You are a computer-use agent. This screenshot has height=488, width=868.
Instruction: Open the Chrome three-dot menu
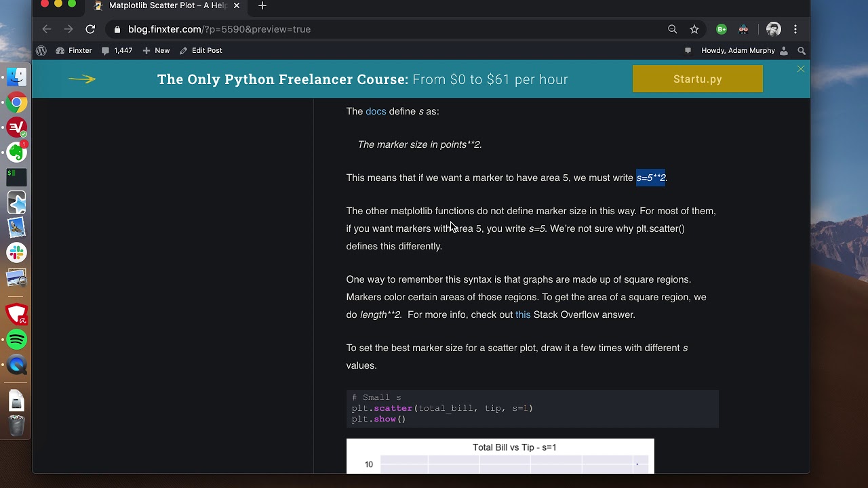(x=795, y=29)
